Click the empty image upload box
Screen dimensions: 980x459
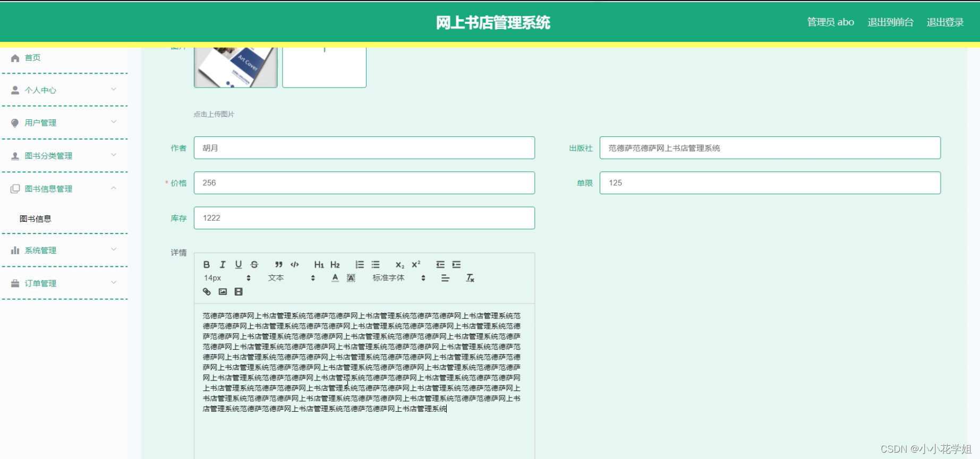(324, 67)
